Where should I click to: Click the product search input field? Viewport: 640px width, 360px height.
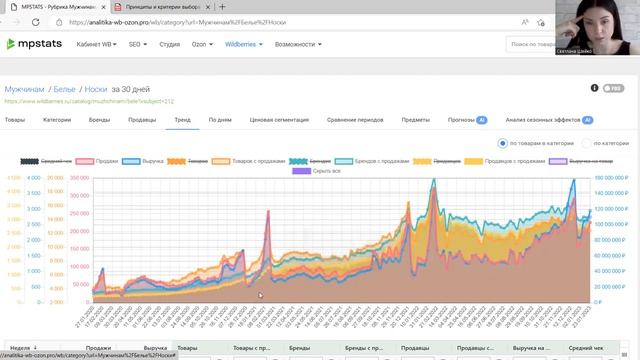[530, 44]
